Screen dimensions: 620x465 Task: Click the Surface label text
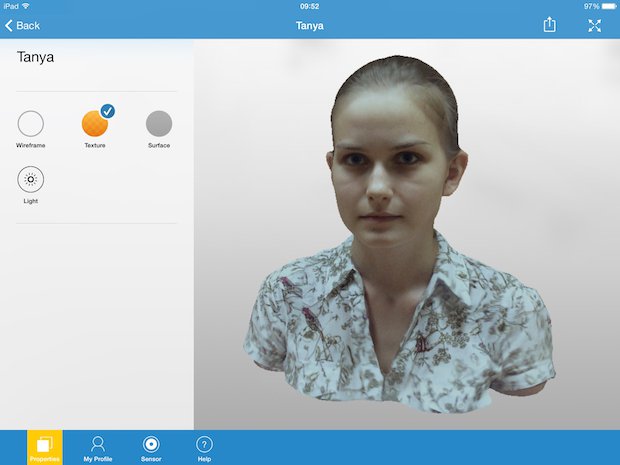pos(159,146)
